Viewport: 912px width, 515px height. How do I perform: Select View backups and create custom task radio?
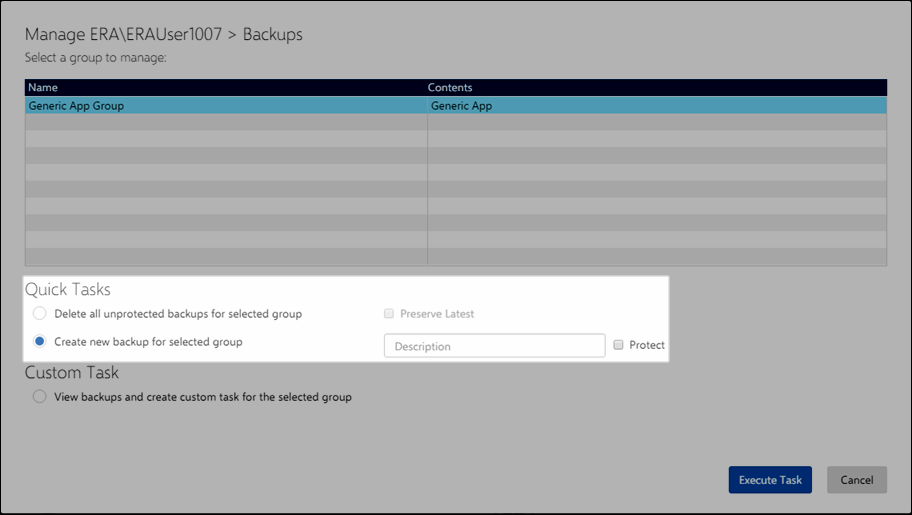(40, 397)
